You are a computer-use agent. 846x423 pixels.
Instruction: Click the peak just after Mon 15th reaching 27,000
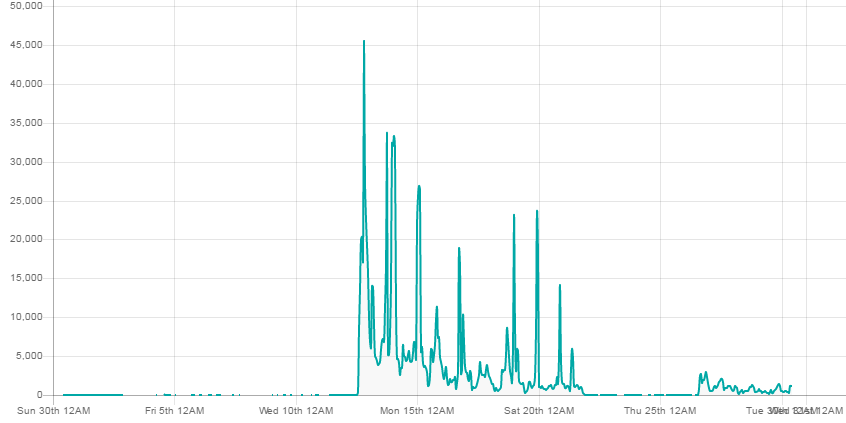pos(419,187)
